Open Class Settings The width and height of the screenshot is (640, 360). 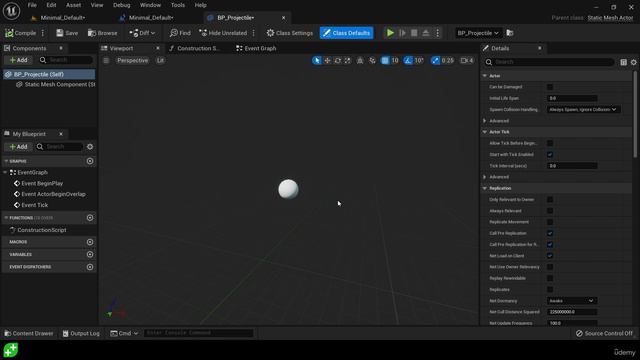[289, 33]
